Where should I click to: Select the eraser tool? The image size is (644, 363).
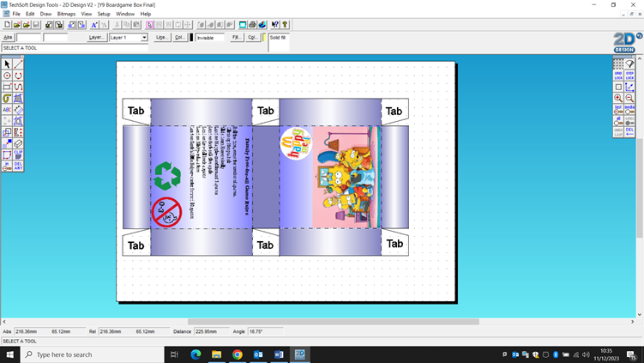point(18,143)
